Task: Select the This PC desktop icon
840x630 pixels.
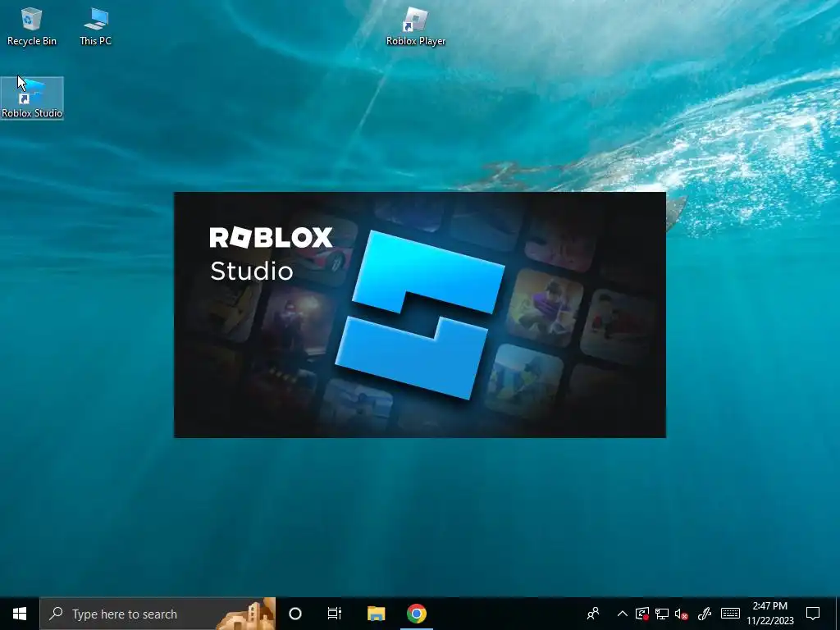Action: [x=96, y=27]
